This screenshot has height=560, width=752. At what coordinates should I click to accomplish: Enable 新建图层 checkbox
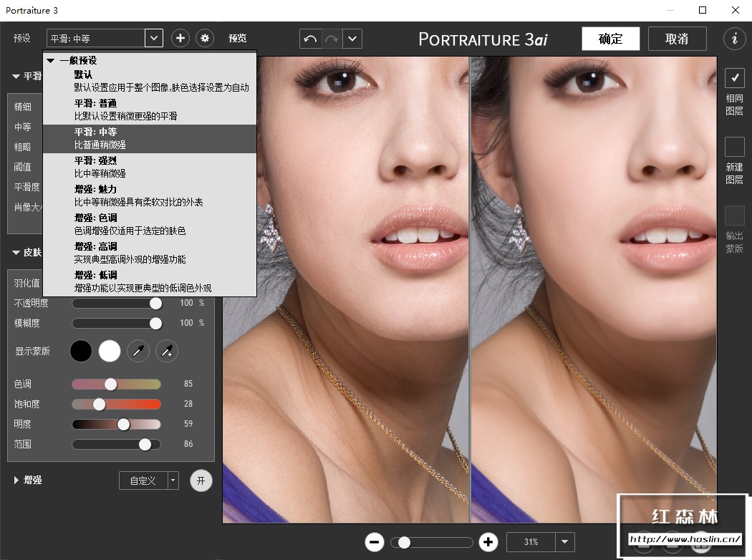click(x=734, y=147)
